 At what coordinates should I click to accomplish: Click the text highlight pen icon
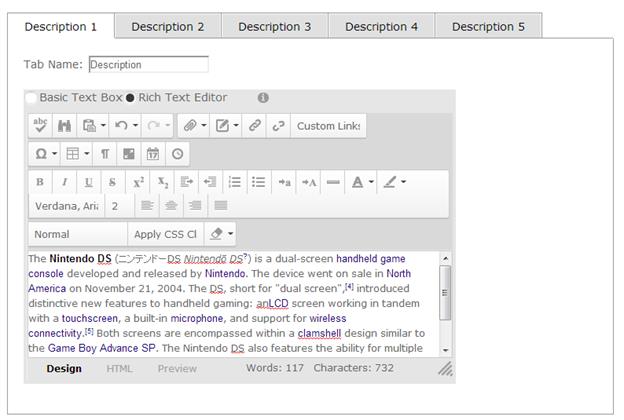(x=390, y=182)
